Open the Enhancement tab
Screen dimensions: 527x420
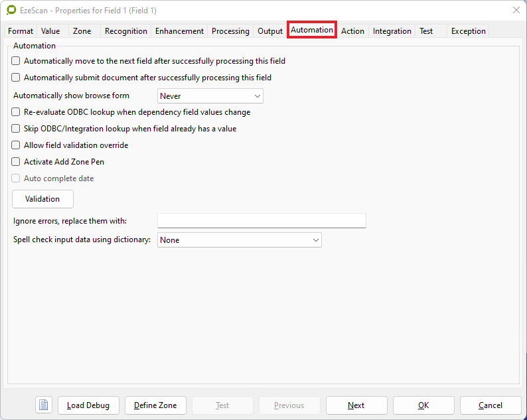coord(179,31)
